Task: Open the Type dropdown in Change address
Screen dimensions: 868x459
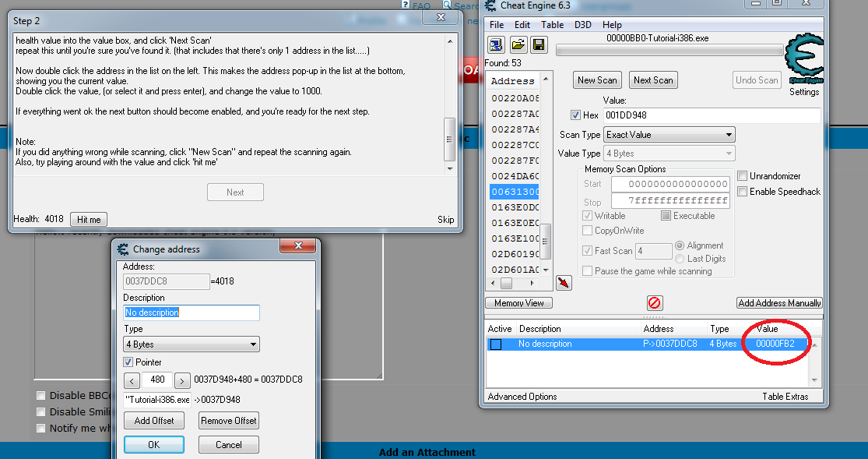Action: 191,344
